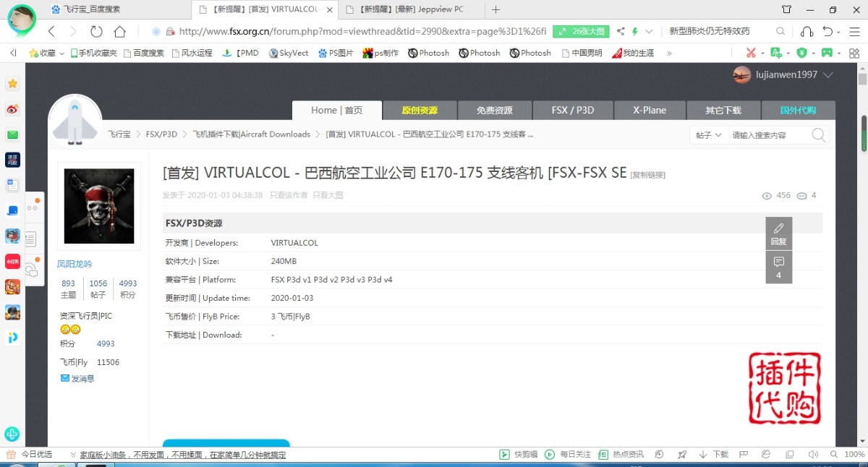Screen dimensions: 868x467
Task: Expand the arrow next to the lightning icon
Action: pyautogui.click(x=649, y=32)
